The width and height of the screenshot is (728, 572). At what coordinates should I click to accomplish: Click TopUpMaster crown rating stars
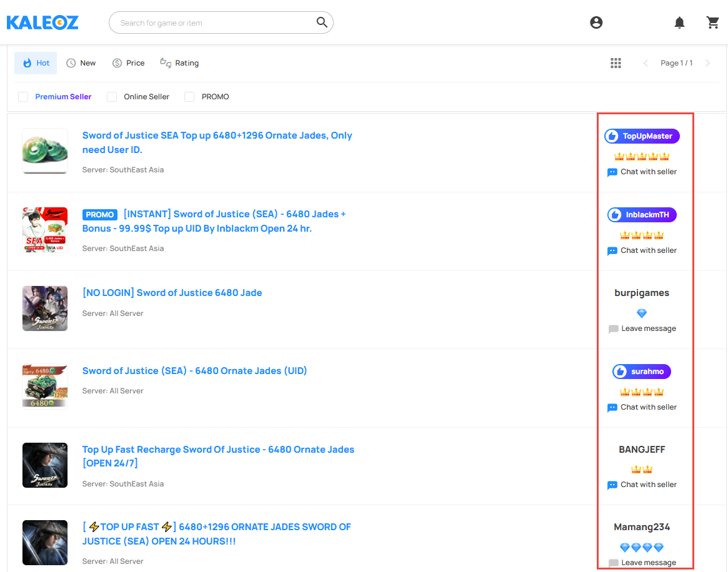click(642, 156)
